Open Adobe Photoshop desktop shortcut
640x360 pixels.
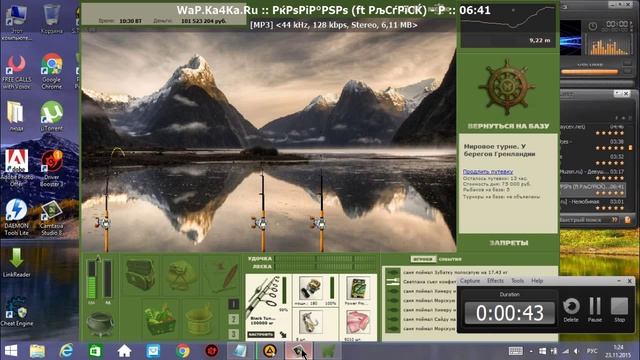pyautogui.click(x=17, y=168)
